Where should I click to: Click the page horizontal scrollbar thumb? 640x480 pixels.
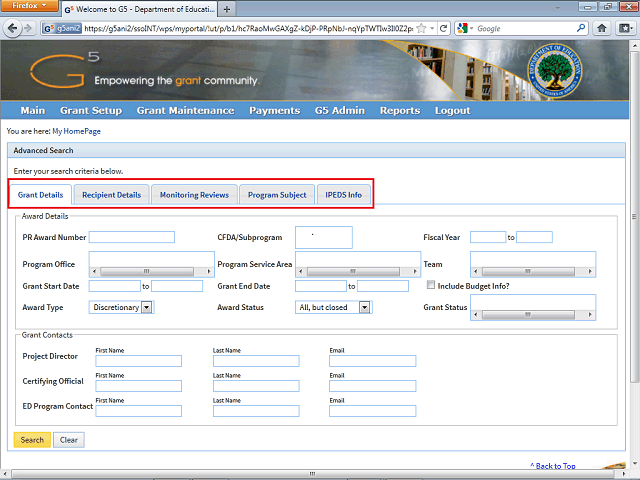coord(312,473)
